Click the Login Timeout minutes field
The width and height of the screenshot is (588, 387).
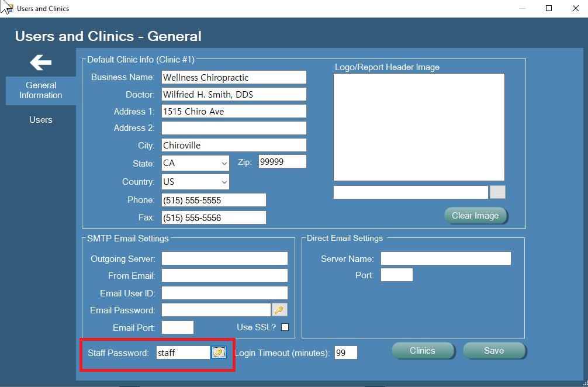coord(346,352)
